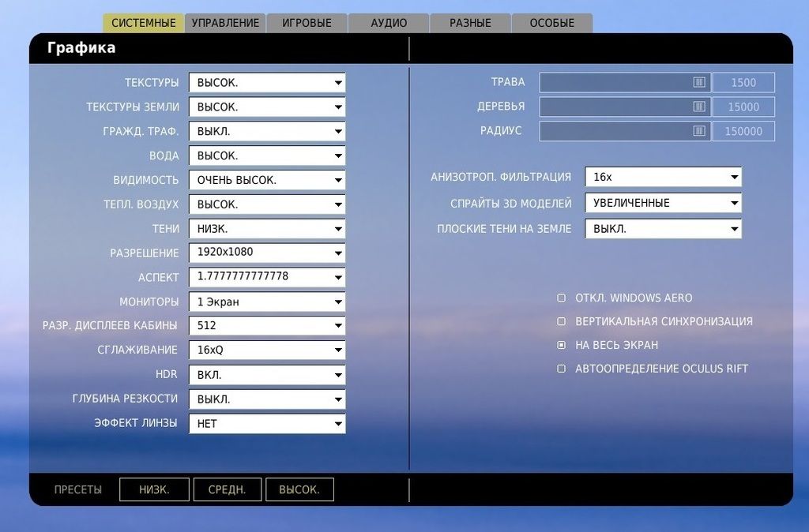Enable ВЕРТИКАЛЬНАЯ СИНХРОНИЗАЦИЯ
Image resolution: width=809 pixels, height=532 pixels.
[x=561, y=321]
